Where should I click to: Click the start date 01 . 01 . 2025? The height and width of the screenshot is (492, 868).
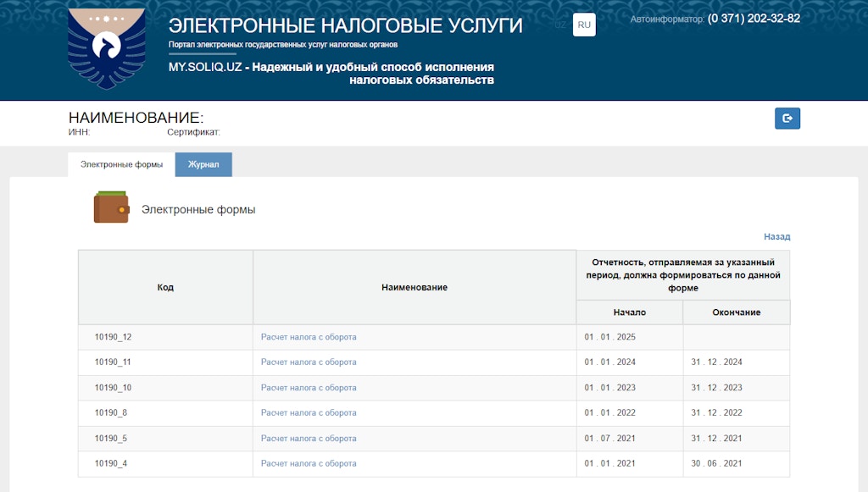tap(609, 337)
